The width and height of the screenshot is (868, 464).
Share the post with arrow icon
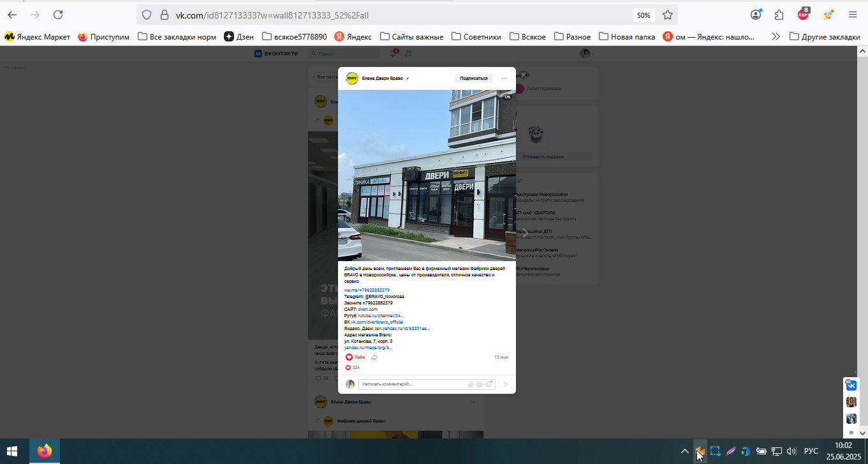(375, 357)
